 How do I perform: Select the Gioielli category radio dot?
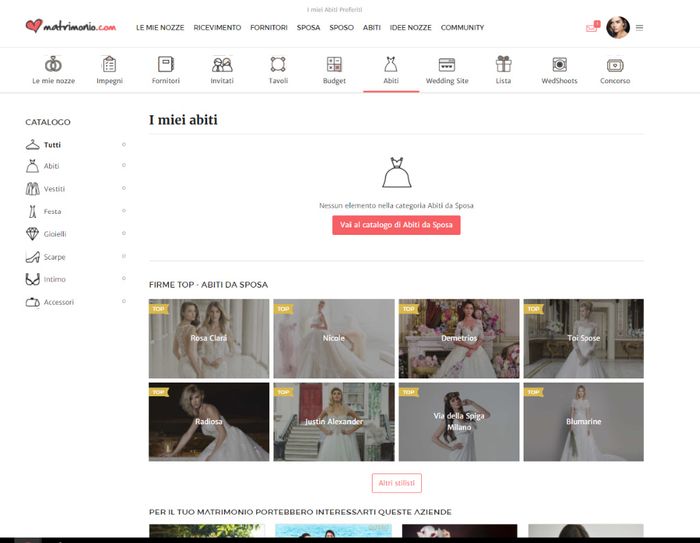pos(124,234)
